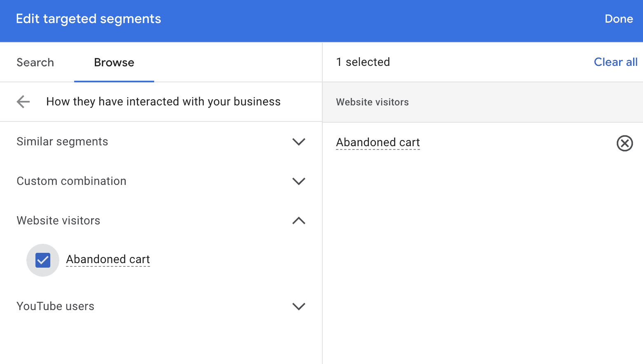Click the 'How they have interacted' heading
Screen dimensions: 643x364
(163, 102)
